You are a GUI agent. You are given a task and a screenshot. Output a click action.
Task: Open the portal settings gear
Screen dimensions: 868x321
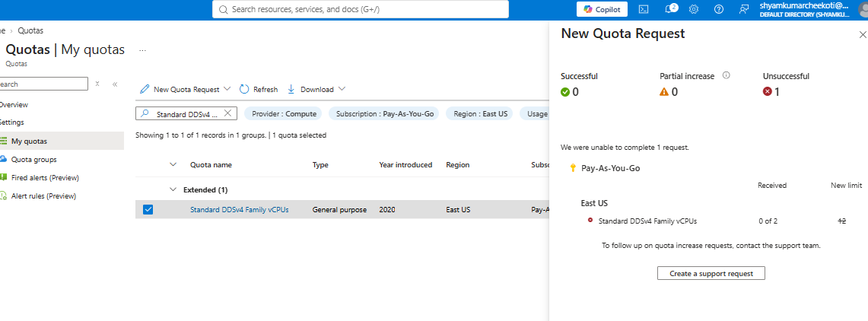click(x=694, y=9)
